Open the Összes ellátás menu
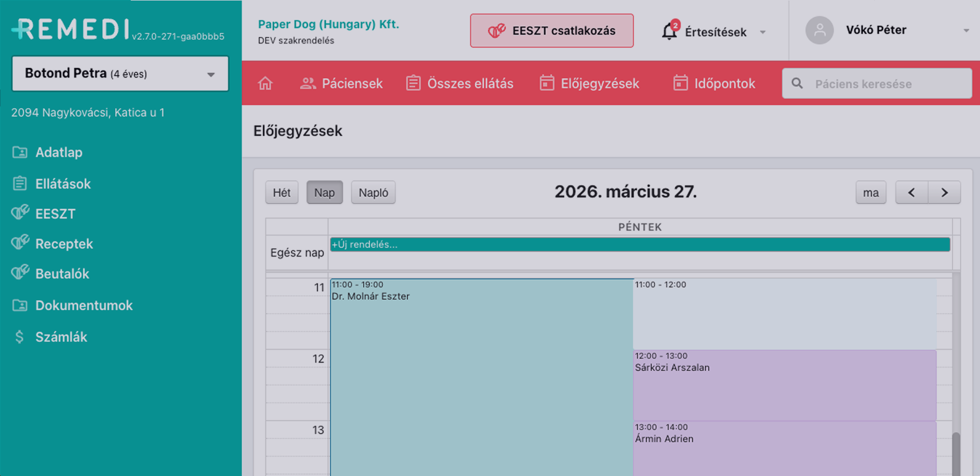 (460, 83)
